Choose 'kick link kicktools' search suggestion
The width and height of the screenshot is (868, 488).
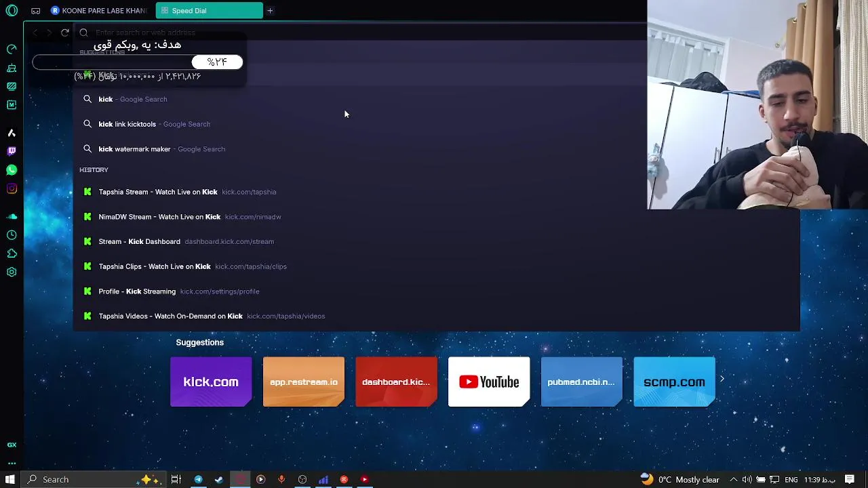[x=436, y=124]
